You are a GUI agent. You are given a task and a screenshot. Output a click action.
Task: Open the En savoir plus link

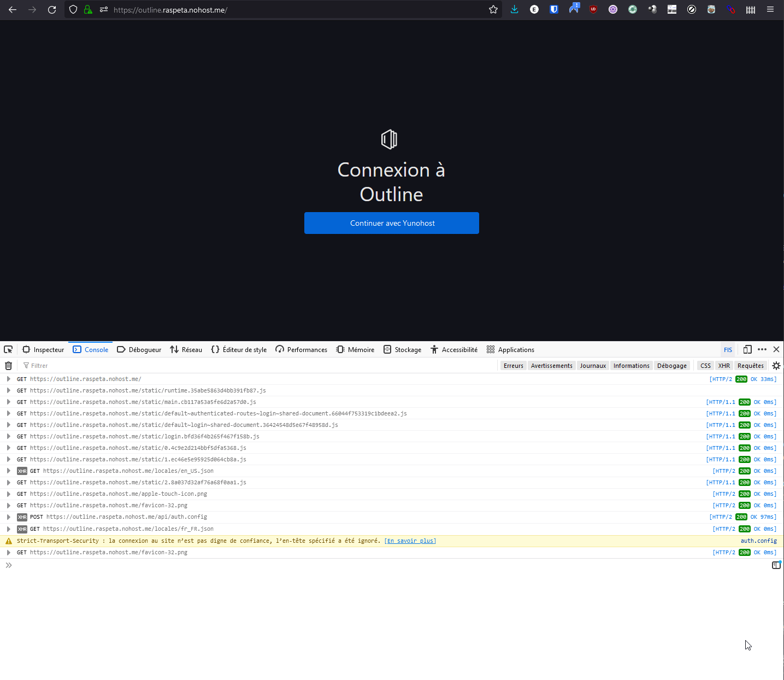click(x=410, y=541)
